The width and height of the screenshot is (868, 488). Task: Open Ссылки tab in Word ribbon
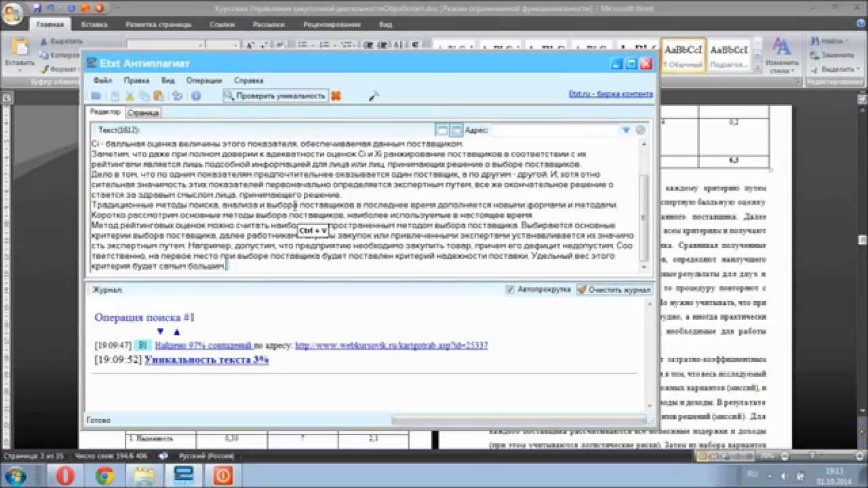[222, 24]
